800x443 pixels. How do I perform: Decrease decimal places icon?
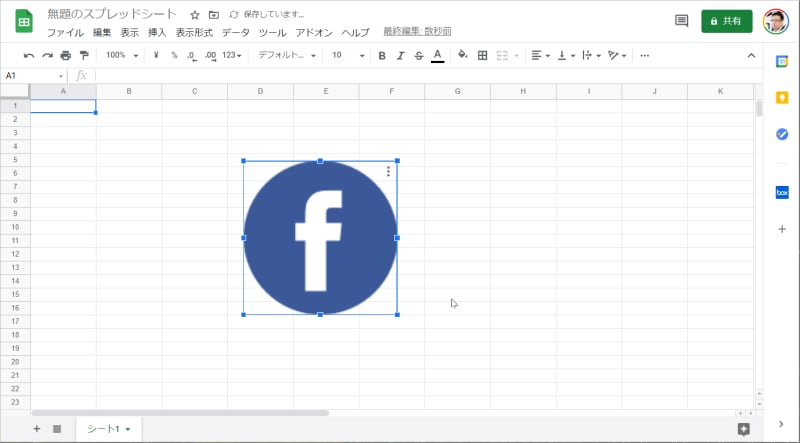pos(192,56)
